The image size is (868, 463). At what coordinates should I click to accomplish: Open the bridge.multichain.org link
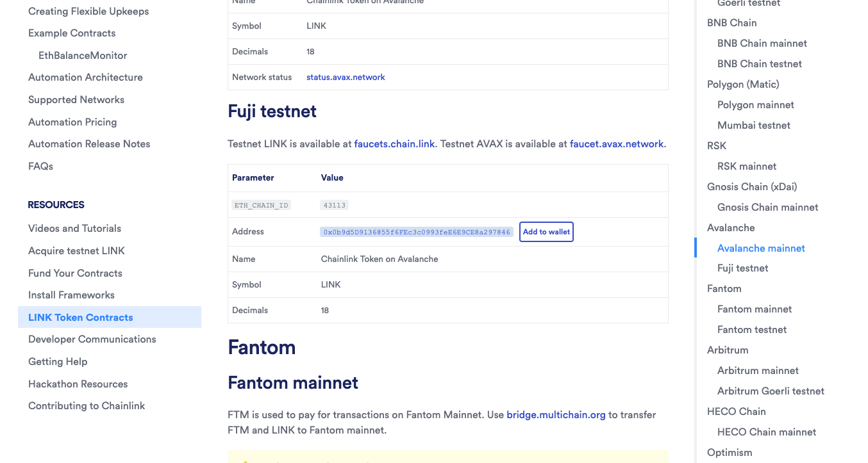tap(556, 415)
